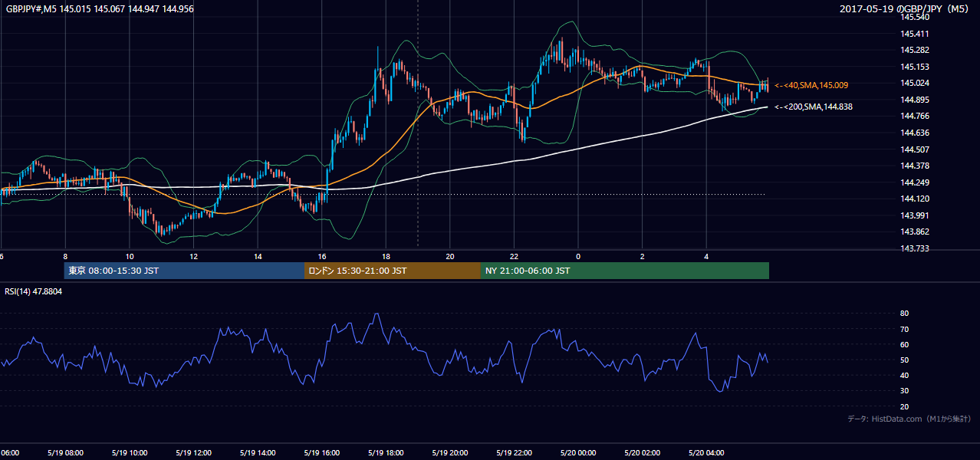Click the RSI(14) 47.8804 indicator label
The image size is (980, 460).
pyautogui.click(x=34, y=291)
